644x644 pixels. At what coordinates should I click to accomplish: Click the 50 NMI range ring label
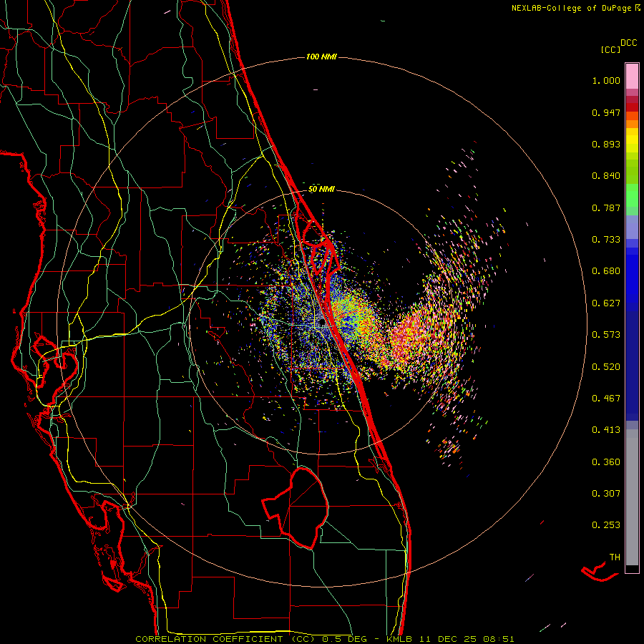click(x=321, y=190)
